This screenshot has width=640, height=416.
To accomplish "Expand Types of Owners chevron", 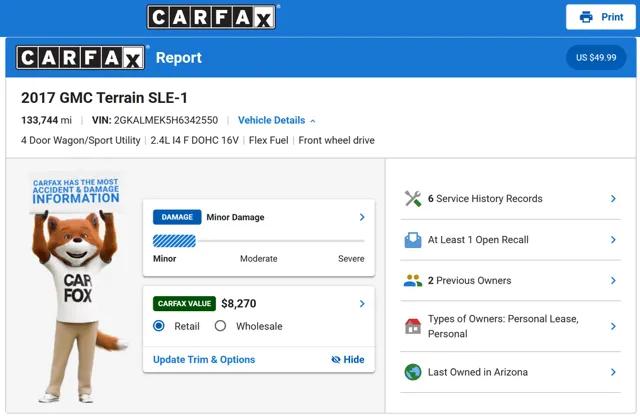I will click(613, 326).
